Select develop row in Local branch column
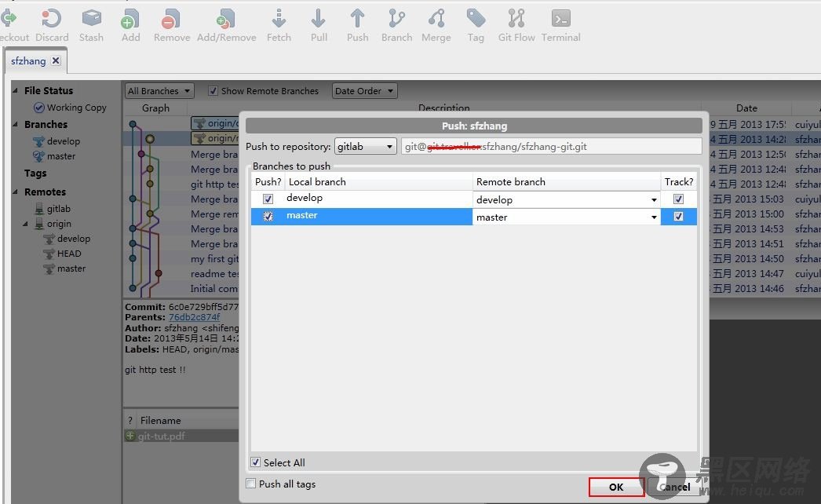The image size is (821, 504). pyautogui.click(x=379, y=198)
